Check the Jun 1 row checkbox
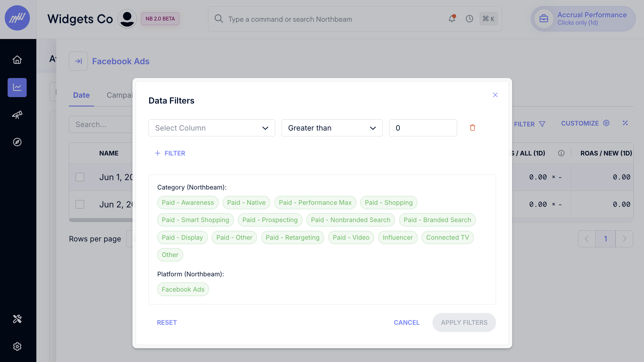The image size is (644, 362). (x=80, y=177)
